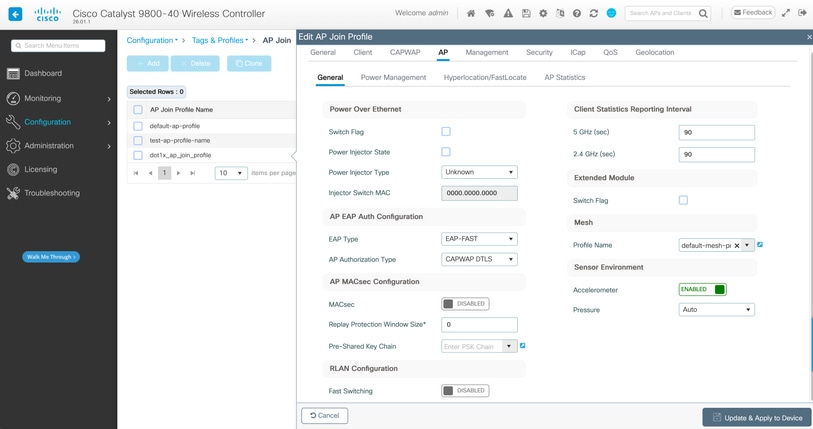813x429 pixels.
Task: Click the fullscreen expand arrows icon
Action: click(x=786, y=13)
